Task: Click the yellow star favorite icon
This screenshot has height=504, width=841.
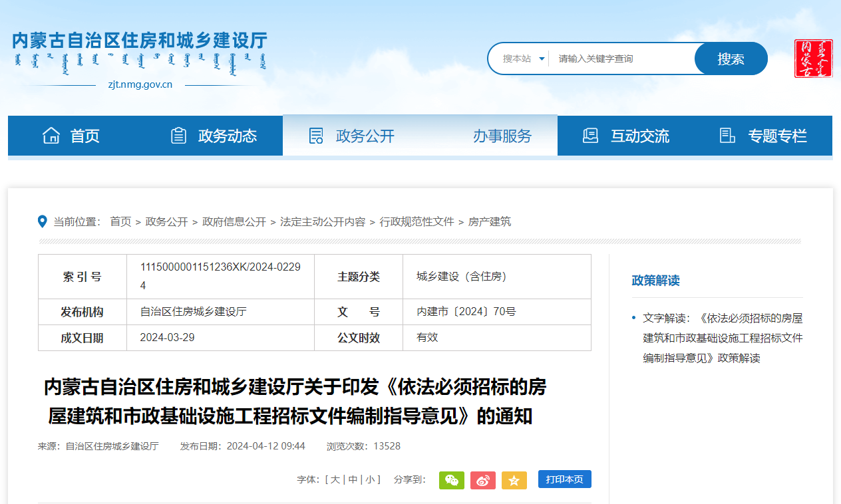Action: pos(514,480)
